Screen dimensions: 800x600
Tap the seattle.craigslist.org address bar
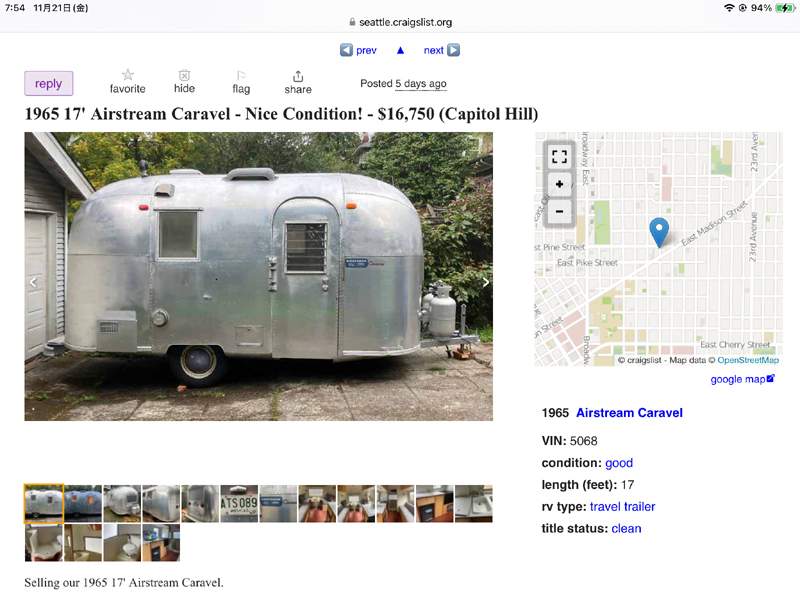coord(401,22)
